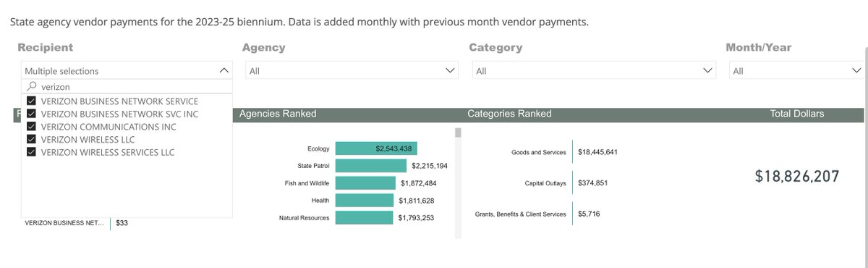The width and height of the screenshot is (868, 268).
Task: Uncheck VERIZON WIRELESS LLC checkbox
Action: (31, 139)
